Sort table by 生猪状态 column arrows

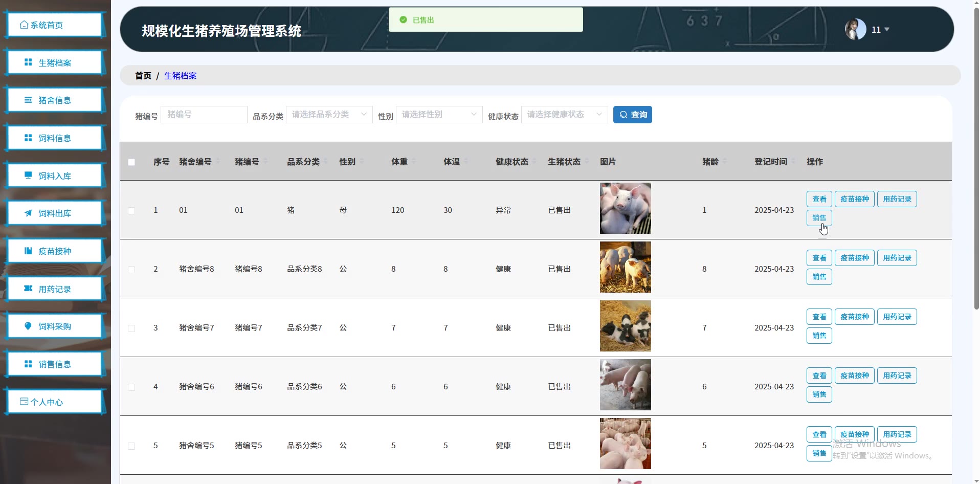point(587,162)
